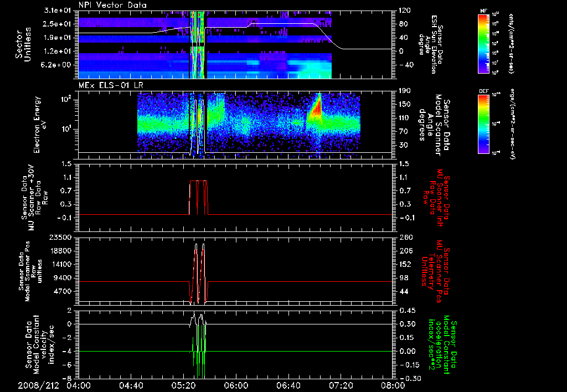Click the "4700" scanner position tick label

tap(63, 291)
